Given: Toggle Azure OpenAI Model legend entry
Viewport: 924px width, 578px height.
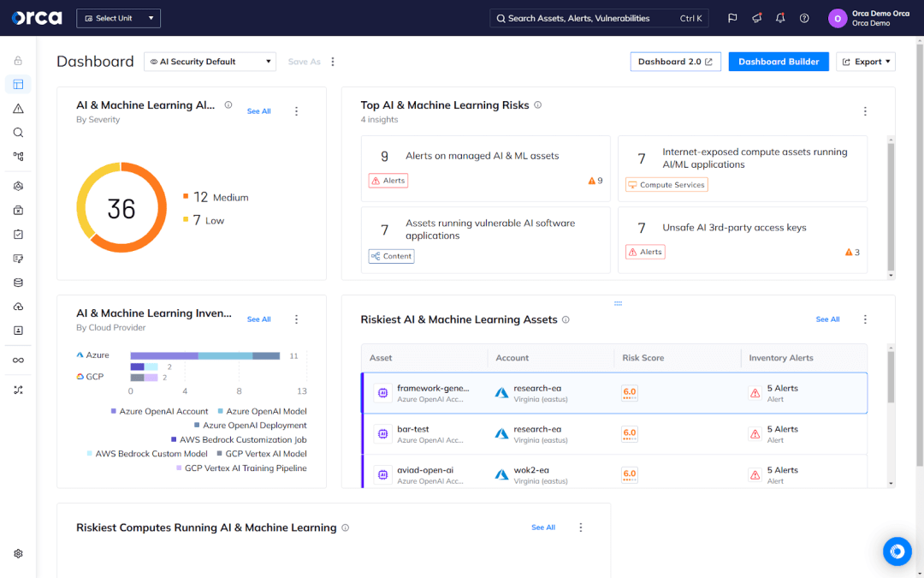Looking at the screenshot, I should coord(263,411).
